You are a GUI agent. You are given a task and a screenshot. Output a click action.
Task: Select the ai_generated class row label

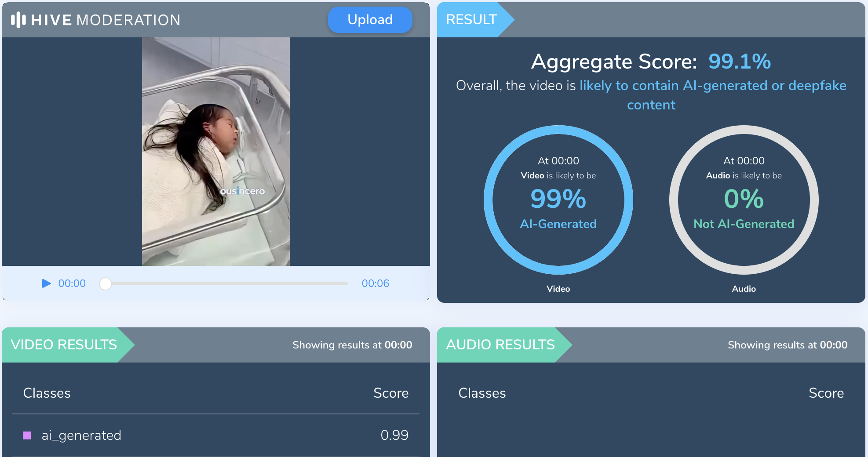coord(81,435)
